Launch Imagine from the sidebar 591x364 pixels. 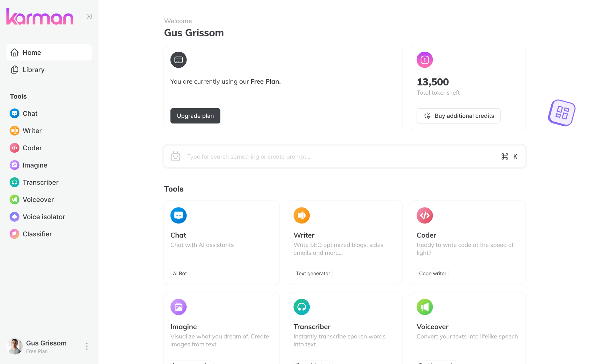(35, 165)
